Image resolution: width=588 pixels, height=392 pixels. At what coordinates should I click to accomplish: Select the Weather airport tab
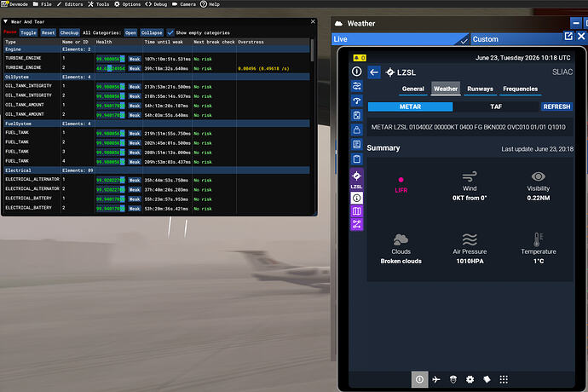click(446, 89)
